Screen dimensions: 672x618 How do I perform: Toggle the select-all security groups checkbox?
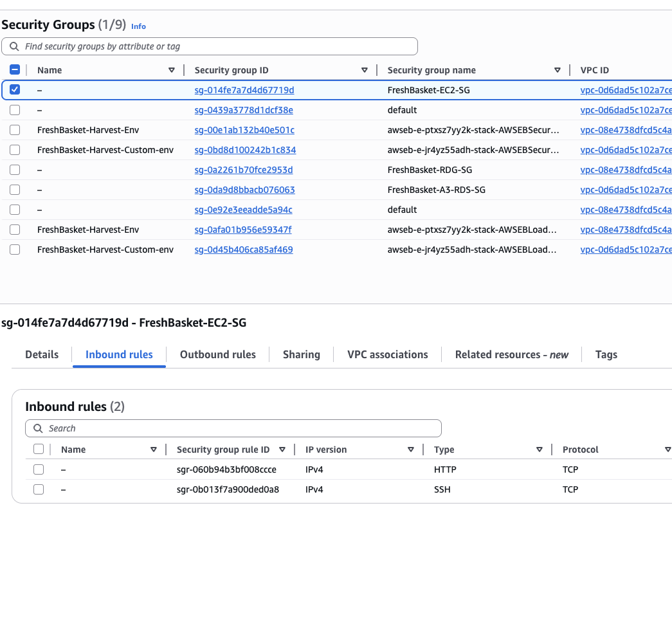15,69
